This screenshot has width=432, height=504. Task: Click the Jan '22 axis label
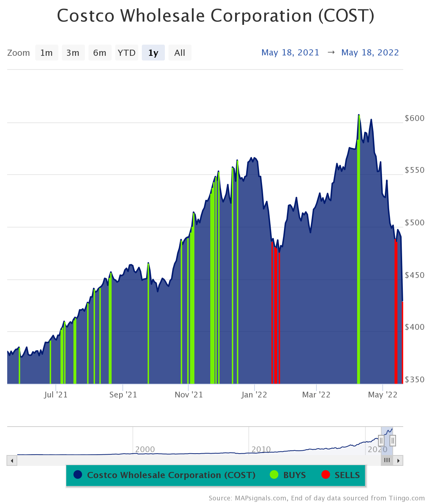point(254,395)
